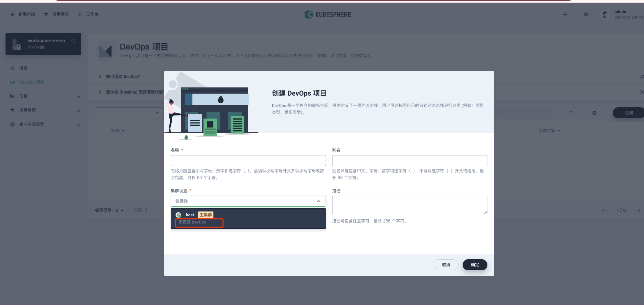This screenshot has height=305, width=644.
Task: Open the 工作台 menu item
Action: click(x=88, y=14)
